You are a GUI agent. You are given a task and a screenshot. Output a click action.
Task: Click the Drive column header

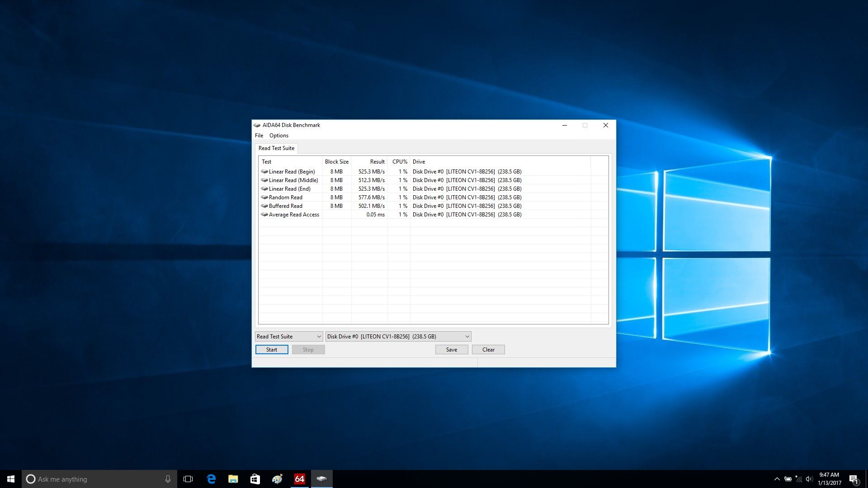pos(500,162)
